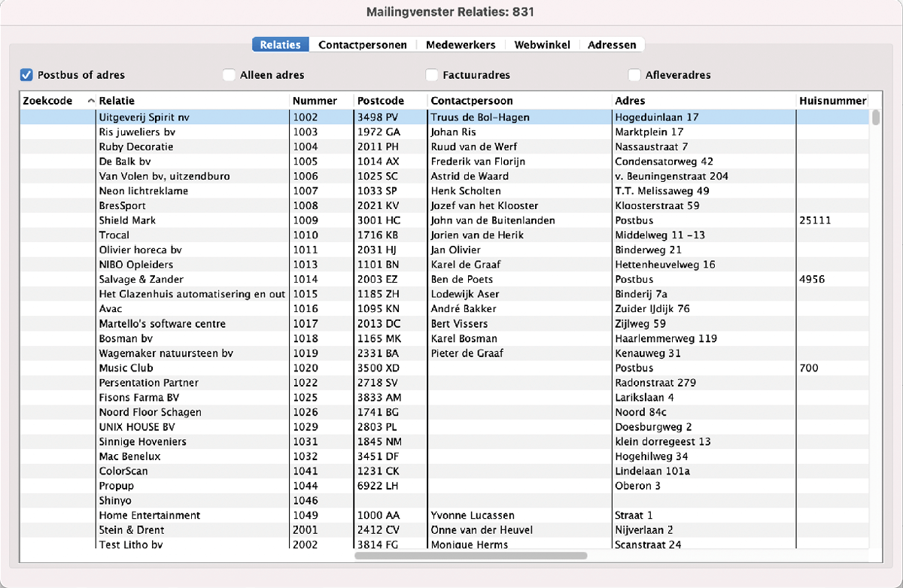The image size is (903, 588).
Task: Click contact Truus de Bol-Hagen
Action: coord(480,117)
